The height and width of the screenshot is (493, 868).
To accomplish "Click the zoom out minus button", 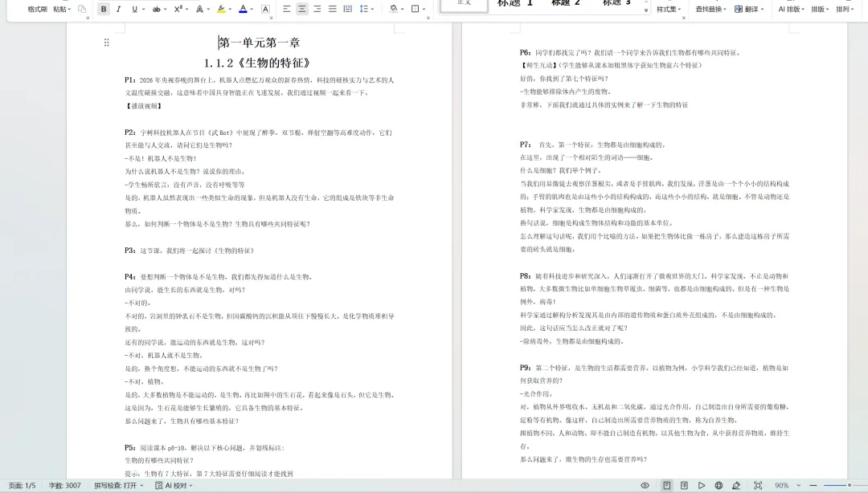I will point(813,485).
